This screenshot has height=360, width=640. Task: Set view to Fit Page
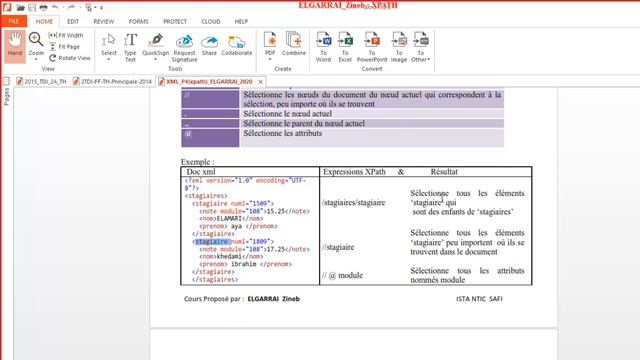pyautogui.click(x=64, y=47)
